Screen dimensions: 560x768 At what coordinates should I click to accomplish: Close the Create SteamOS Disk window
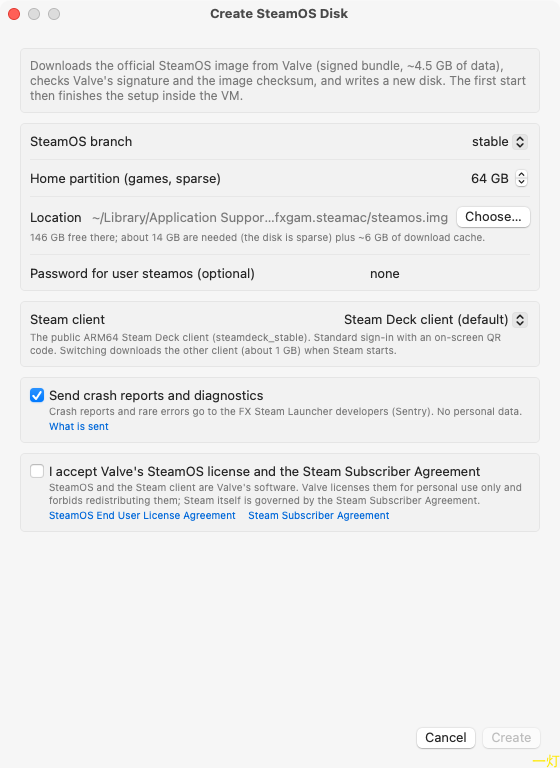(x=14, y=14)
